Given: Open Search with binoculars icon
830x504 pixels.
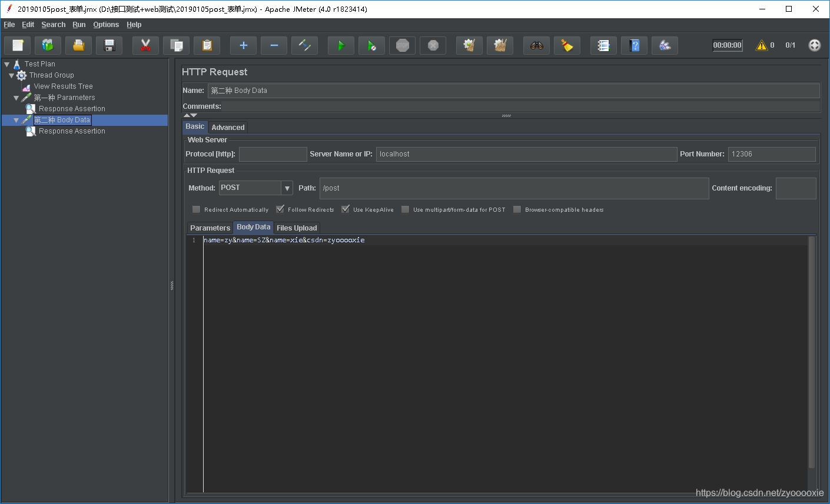Looking at the screenshot, I should pyautogui.click(x=536, y=45).
